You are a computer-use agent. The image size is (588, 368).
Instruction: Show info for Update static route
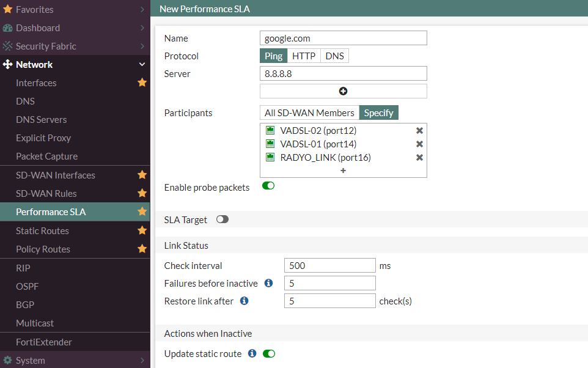[x=252, y=353]
